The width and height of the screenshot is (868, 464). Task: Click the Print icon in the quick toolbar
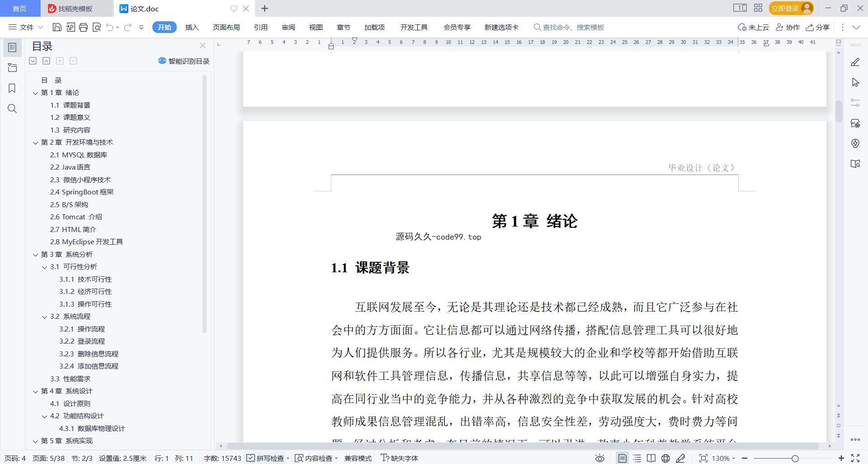[83, 27]
